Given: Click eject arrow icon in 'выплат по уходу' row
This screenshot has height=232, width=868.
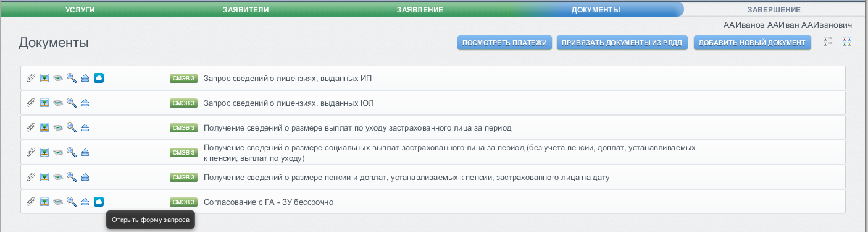Looking at the screenshot, I should [x=85, y=127].
